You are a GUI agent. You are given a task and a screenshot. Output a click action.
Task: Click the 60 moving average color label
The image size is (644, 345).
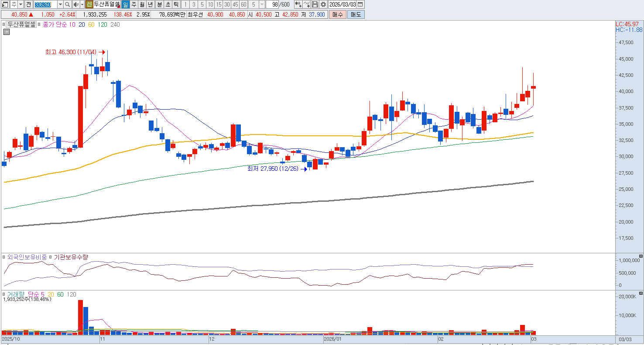[x=91, y=24]
